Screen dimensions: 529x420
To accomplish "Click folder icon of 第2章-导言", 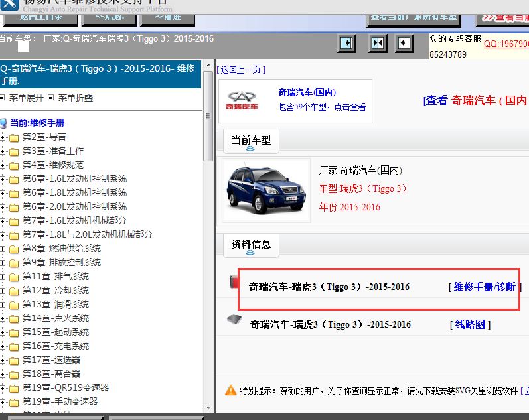I will [14, 137].
